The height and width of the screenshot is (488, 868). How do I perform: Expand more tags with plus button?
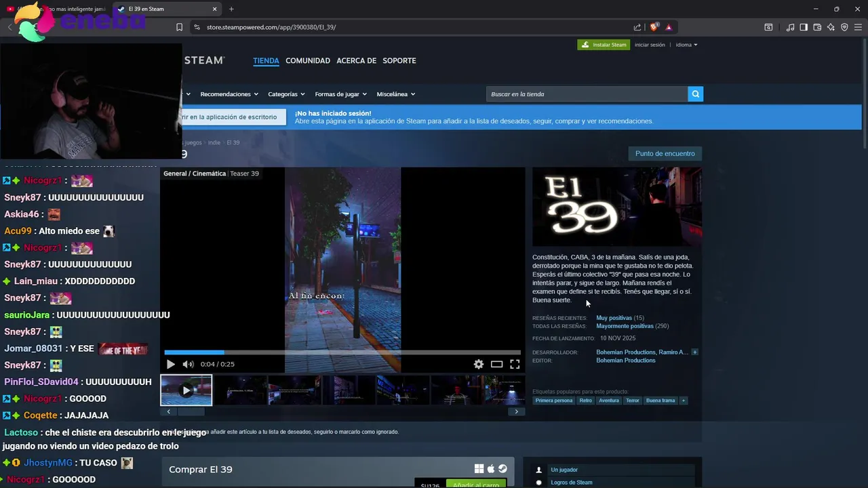684,401
